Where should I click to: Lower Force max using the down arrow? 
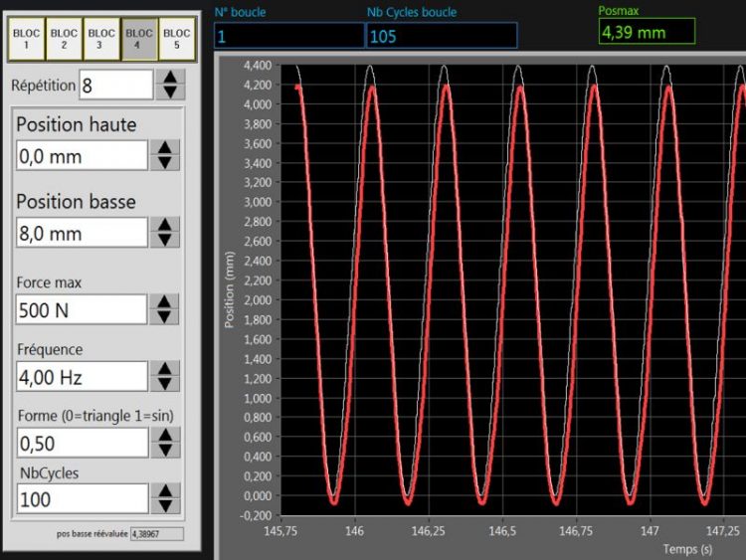pyautogui.click(x=164, y=317)
